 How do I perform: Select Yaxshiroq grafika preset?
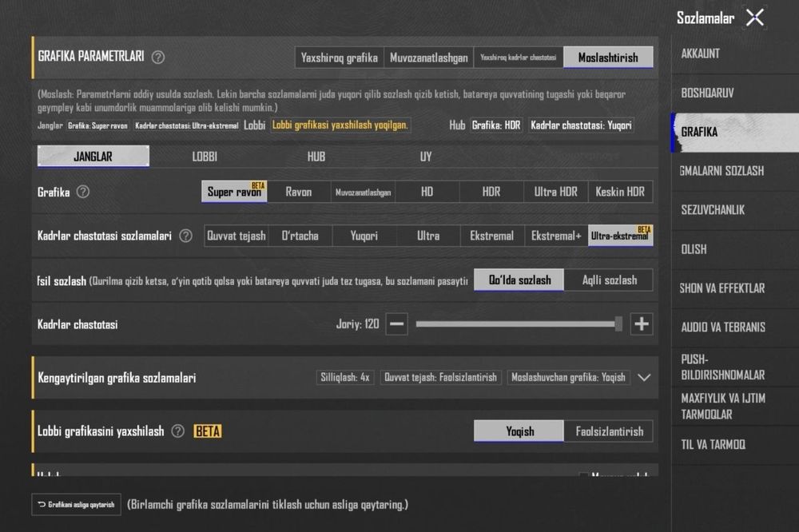pyautogui.click(x=340, y=58)
